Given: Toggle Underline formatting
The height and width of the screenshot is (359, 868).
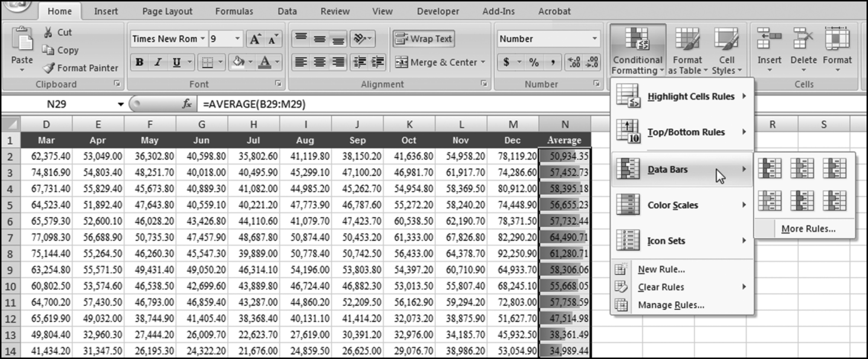Looking at the screenshot, I should tap(176, 62).
